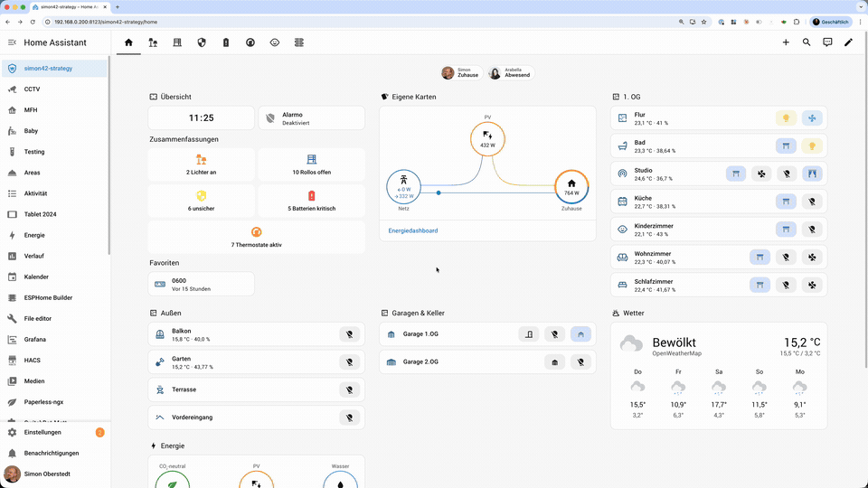Open the 6 unsicher summary card
Viewport: 868px width, 488px height.
[x=202, y=201]
